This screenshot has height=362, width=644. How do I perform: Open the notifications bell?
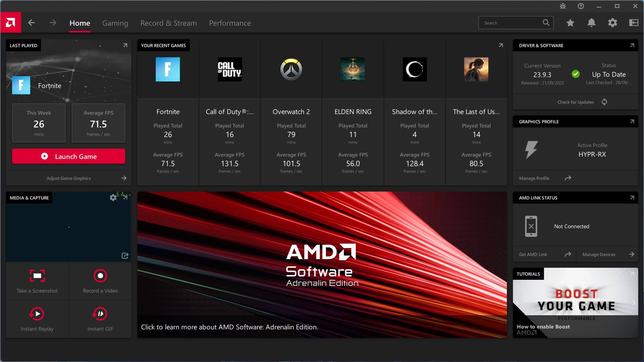coord(591,22)
